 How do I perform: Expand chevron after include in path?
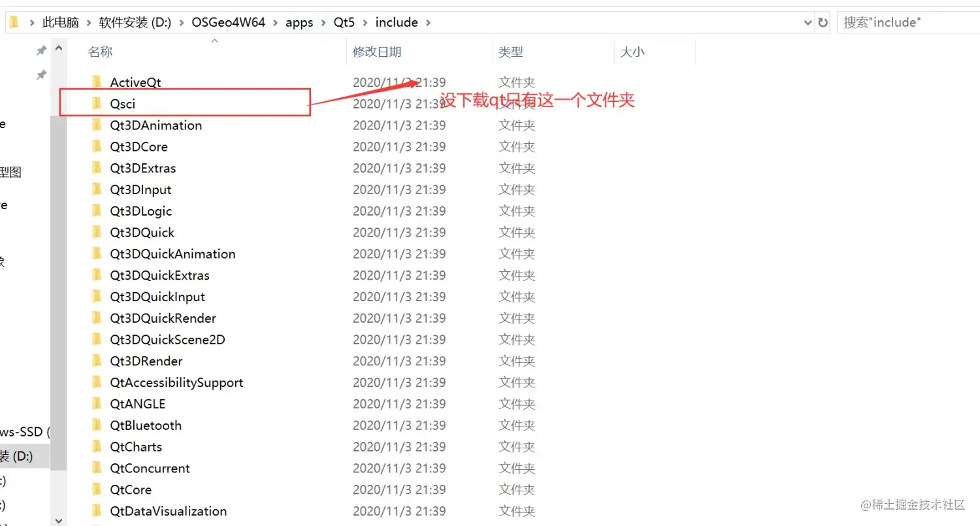tap(428, 22)
